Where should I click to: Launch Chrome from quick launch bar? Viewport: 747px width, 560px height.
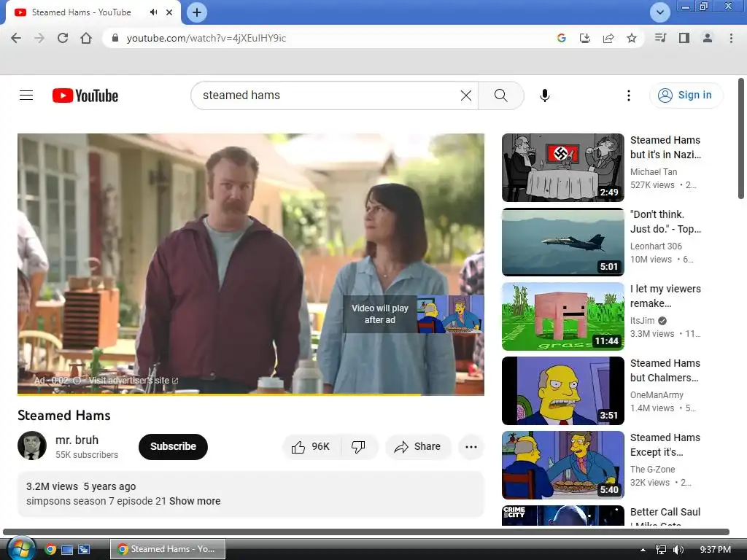pos(50,549)
